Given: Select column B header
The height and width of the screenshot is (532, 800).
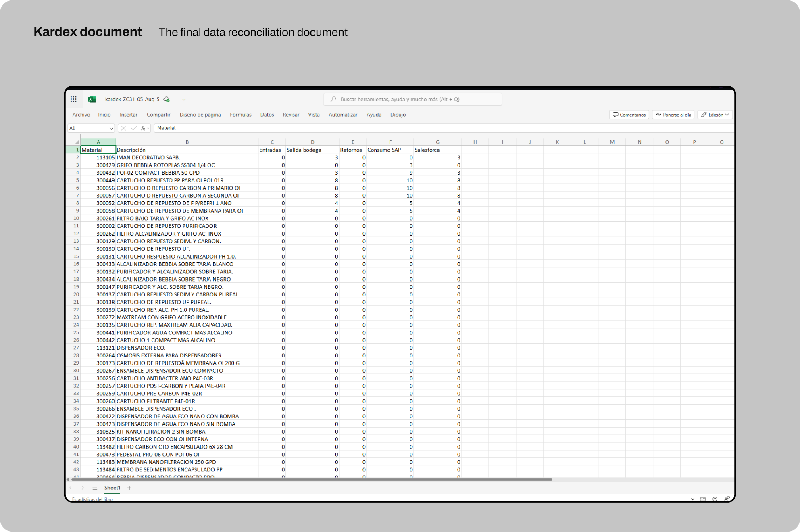Looking at the screenshot, I should (x=187, y=142).
